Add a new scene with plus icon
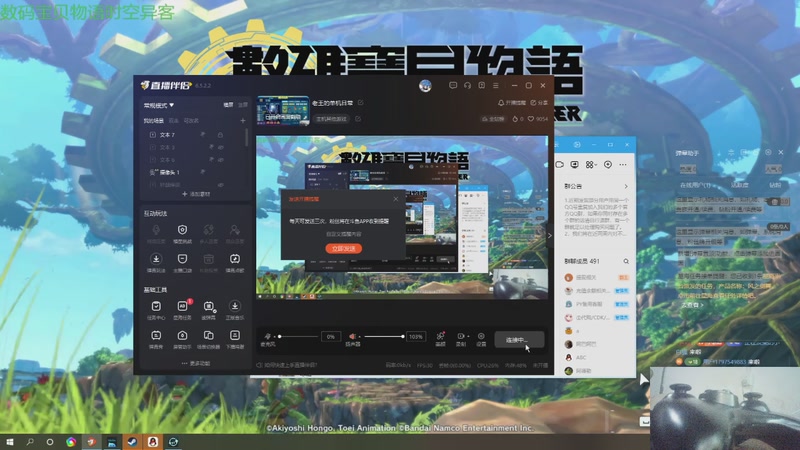This screenshot has height=450, width=800. pyautogui.click(x=243, y=121)
